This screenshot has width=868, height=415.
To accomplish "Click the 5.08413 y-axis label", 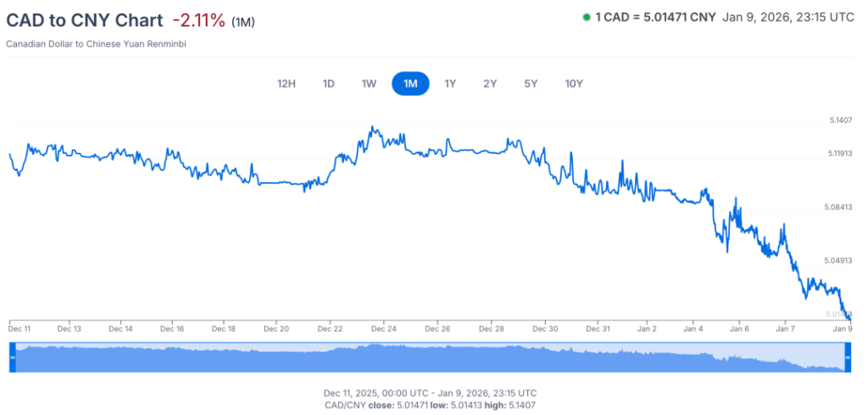I will 839,207.
